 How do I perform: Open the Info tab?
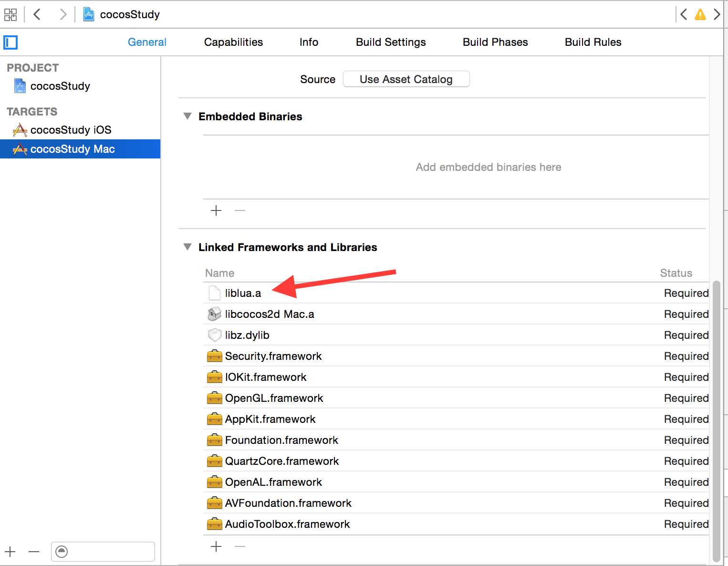309,42
